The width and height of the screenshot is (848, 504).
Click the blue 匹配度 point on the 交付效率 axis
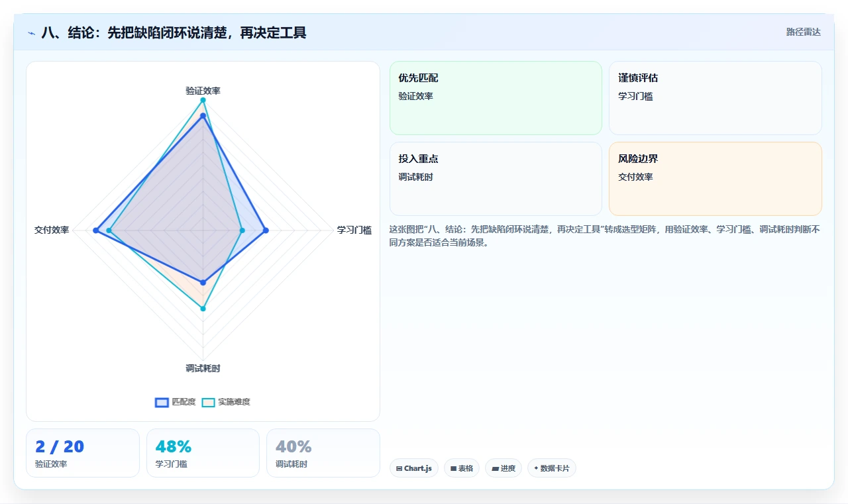(95, 230)
